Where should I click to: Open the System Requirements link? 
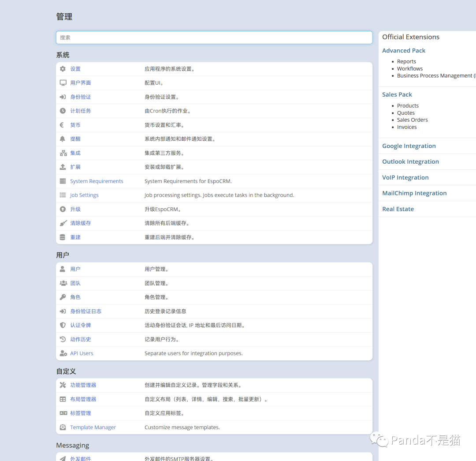point(97,181)
